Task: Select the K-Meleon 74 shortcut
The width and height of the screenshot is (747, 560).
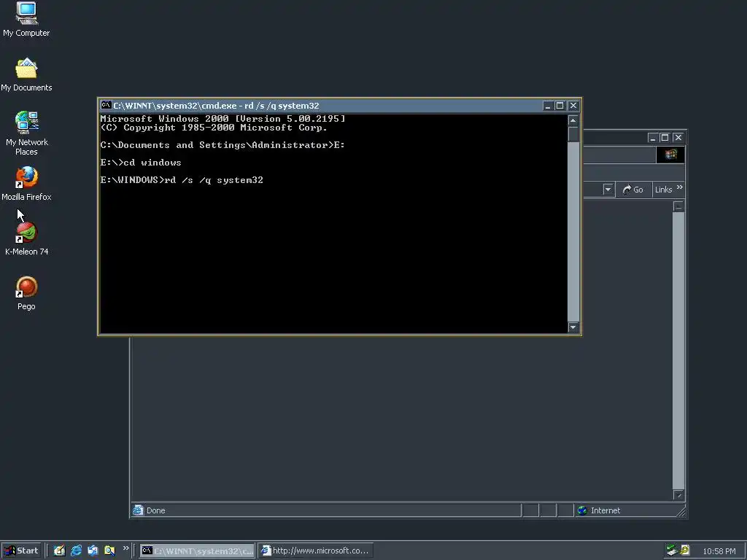Action: [26, 238]
